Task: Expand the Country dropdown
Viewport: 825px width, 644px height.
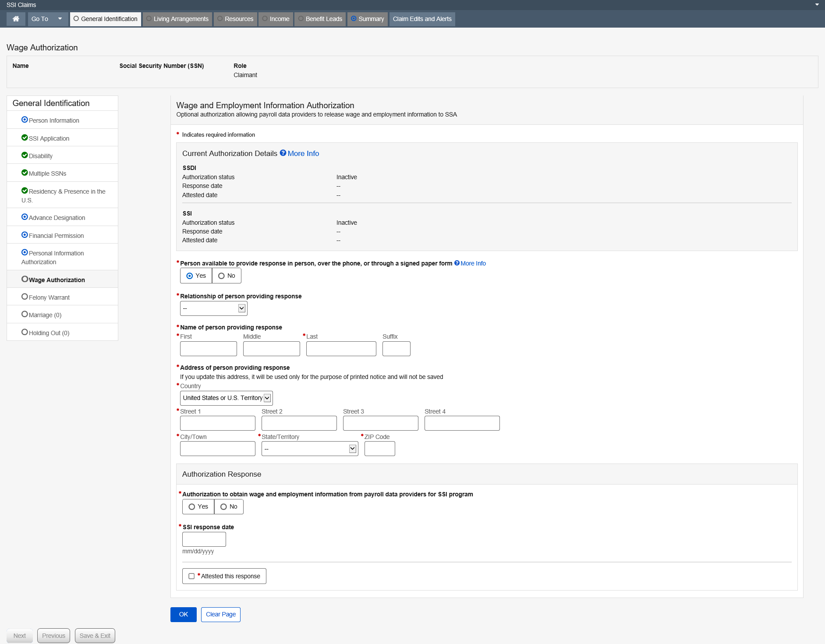Action: [x=226, y=398]
